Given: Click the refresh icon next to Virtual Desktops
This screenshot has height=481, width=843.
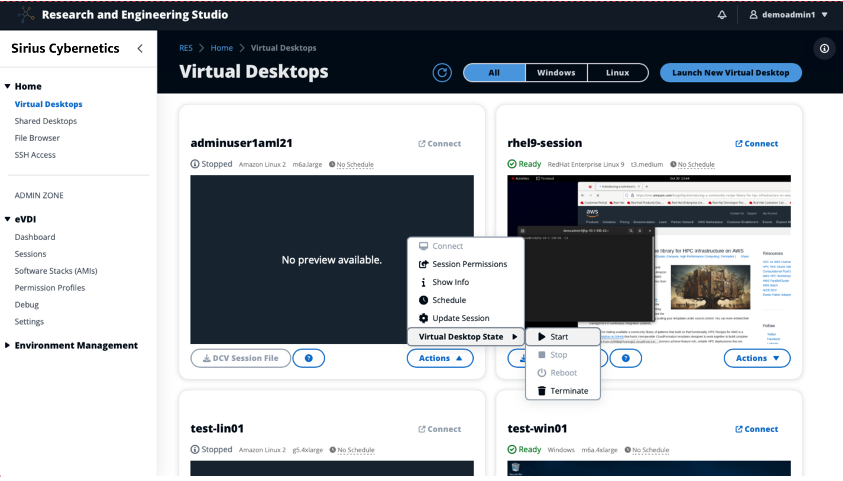Looking at the screenshot, I should 442,73.
